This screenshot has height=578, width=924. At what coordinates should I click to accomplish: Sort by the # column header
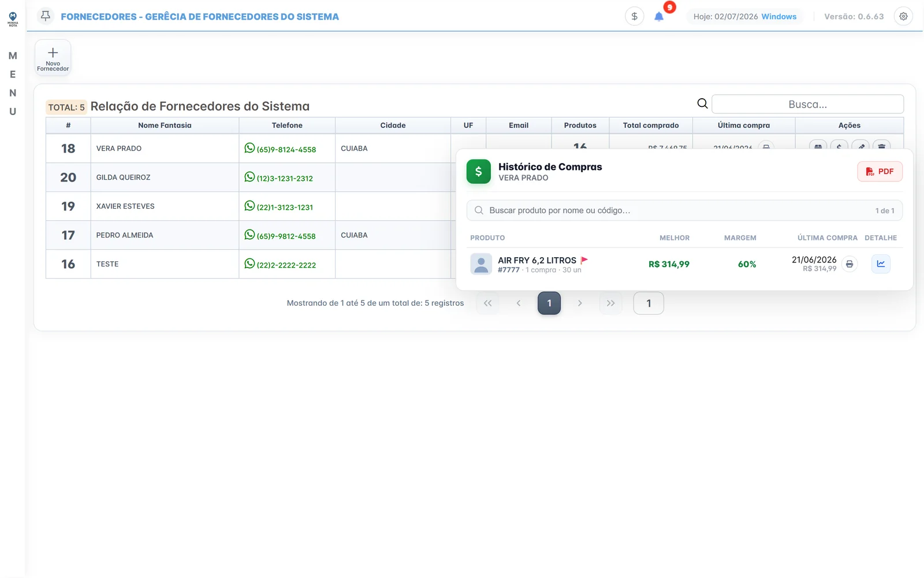click(68, 125)
